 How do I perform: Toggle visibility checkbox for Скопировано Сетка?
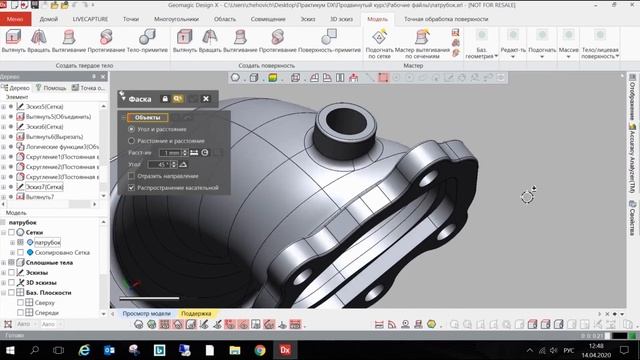coord(20,253)
